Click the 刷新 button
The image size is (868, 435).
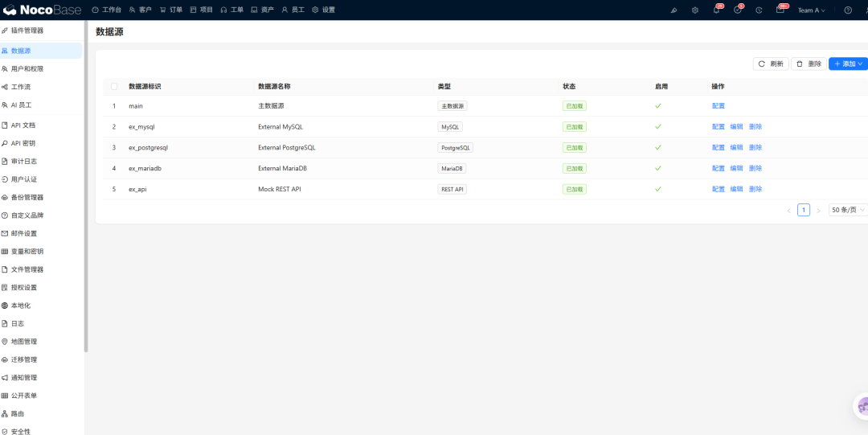click(771, 64)
